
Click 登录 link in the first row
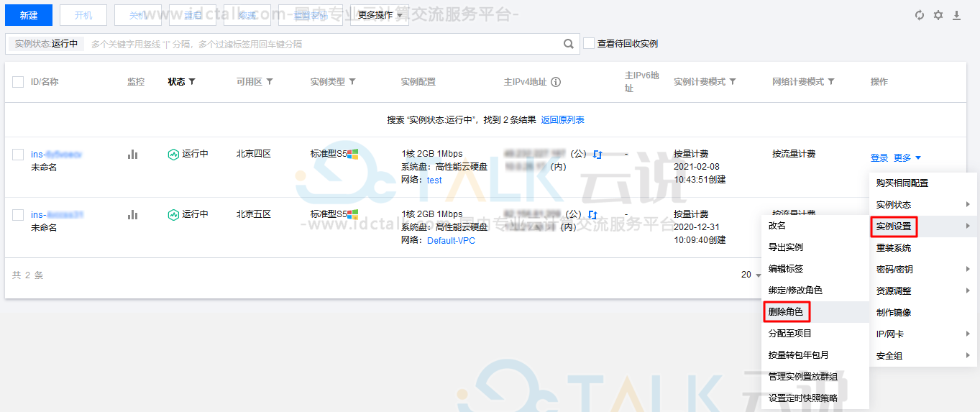coord(879,157)
